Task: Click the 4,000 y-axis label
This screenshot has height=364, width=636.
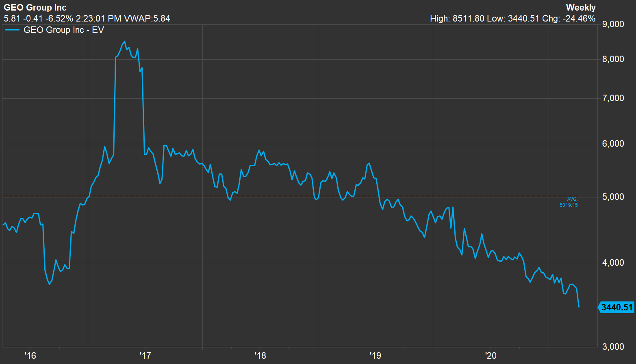Action: click(613, 263)
